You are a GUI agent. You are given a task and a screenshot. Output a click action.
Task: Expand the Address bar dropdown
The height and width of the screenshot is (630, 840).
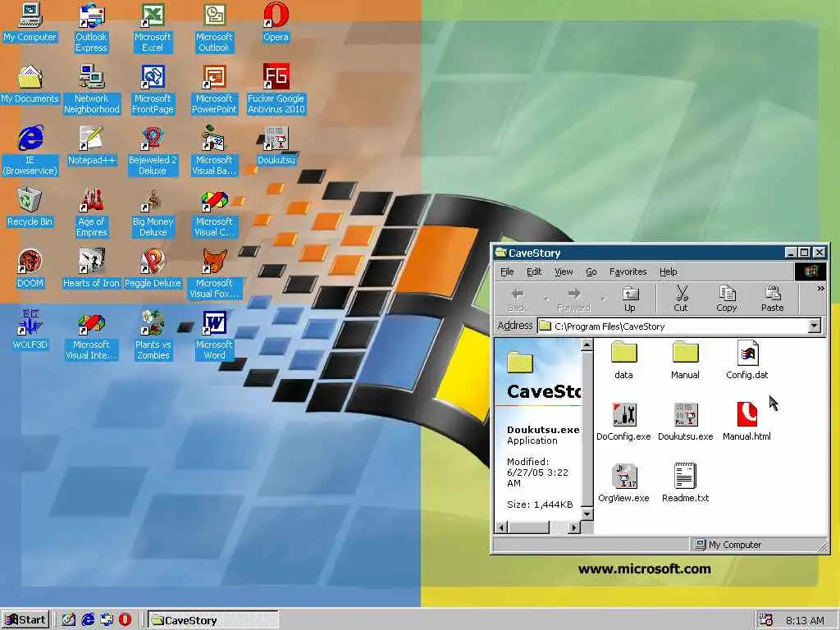pyautogui.click(x=815, y=326)
